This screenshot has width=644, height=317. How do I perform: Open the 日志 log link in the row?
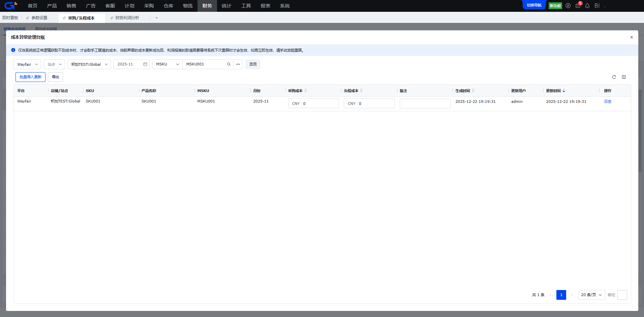608,102
